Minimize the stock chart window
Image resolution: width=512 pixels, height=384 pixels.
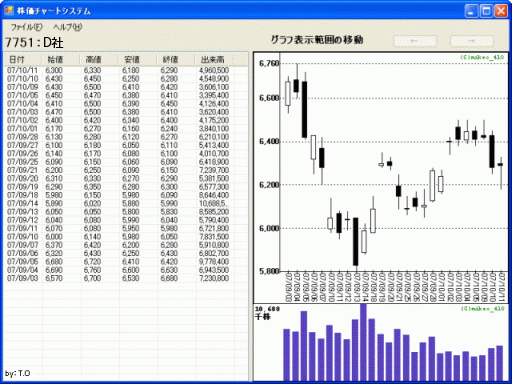(471, 11)
